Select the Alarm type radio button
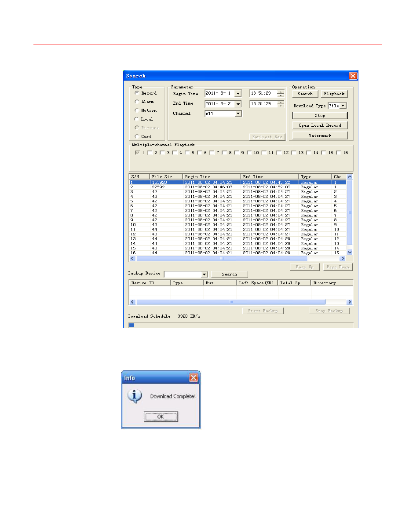 (x=137, y=102)
